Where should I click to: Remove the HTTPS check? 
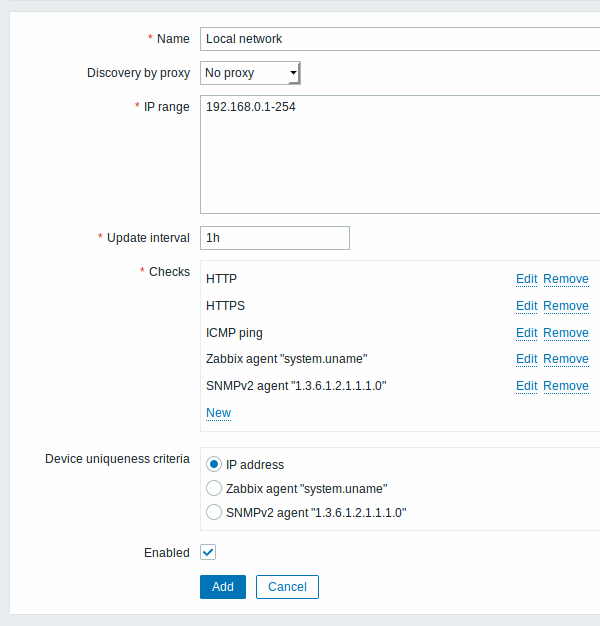coord(566,306)
